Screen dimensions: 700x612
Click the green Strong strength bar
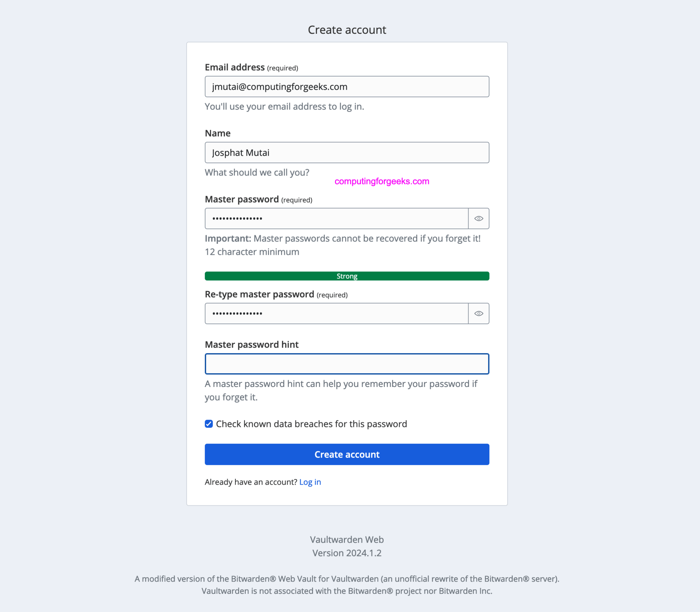[x=347, y=276]
